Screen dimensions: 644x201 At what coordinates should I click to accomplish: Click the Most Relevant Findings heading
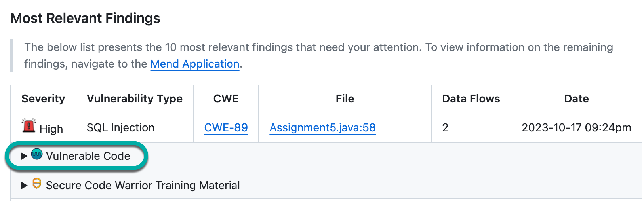[85, 18]
